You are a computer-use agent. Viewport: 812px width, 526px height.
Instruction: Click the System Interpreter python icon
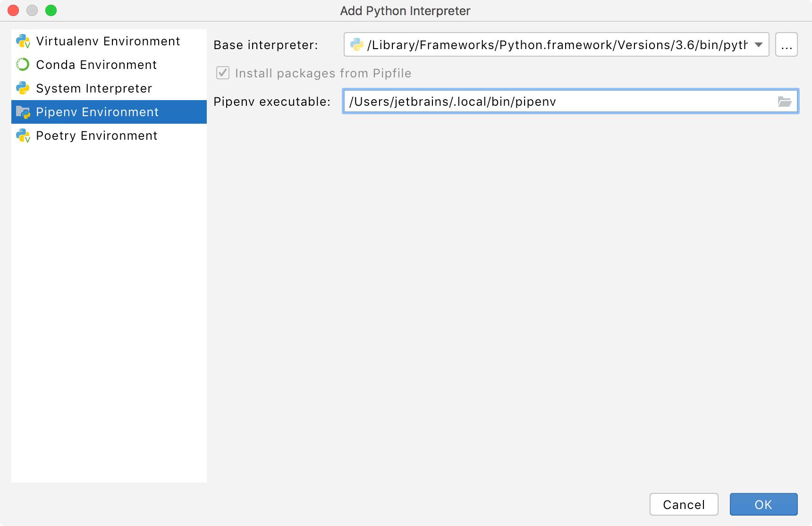(x=23, y=88)
